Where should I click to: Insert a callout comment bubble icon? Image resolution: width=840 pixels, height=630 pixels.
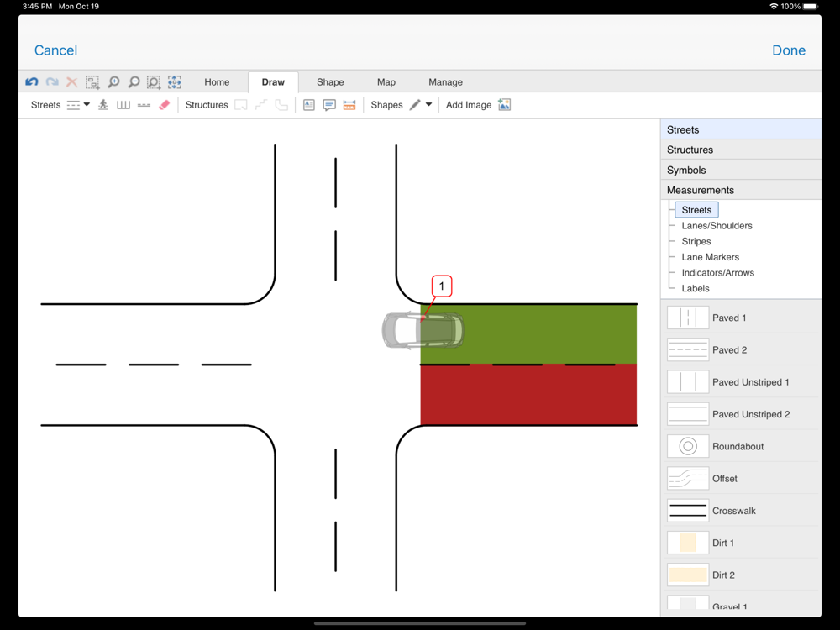click(329, 105)
